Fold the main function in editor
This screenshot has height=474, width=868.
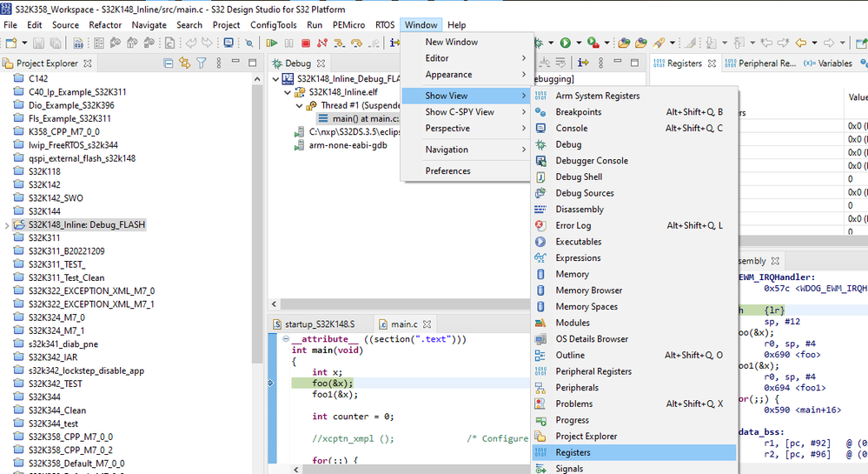coord(286,338)
